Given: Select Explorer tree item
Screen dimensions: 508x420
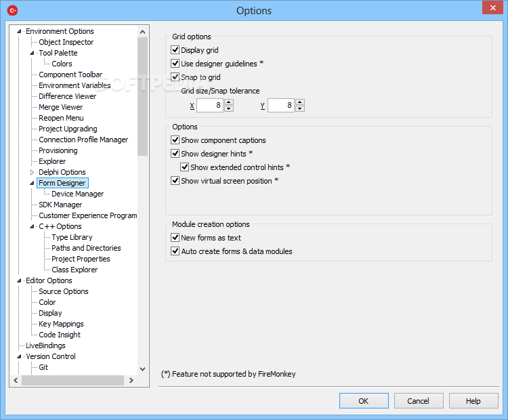Looking at the screenshot, I should 52,161.
